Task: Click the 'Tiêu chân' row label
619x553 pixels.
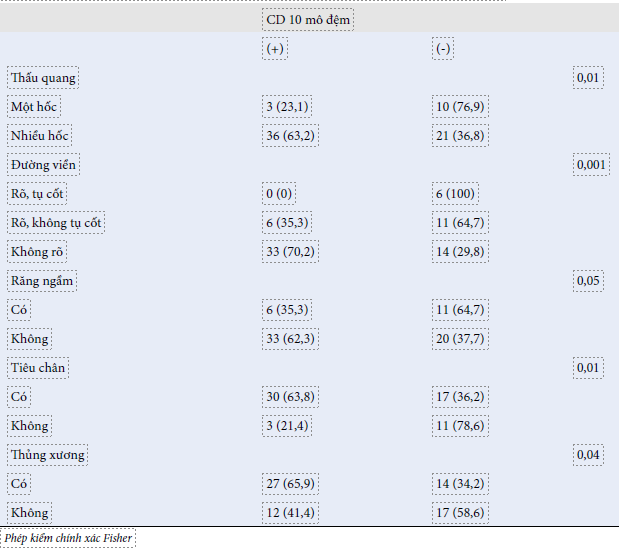Action: 38,368
